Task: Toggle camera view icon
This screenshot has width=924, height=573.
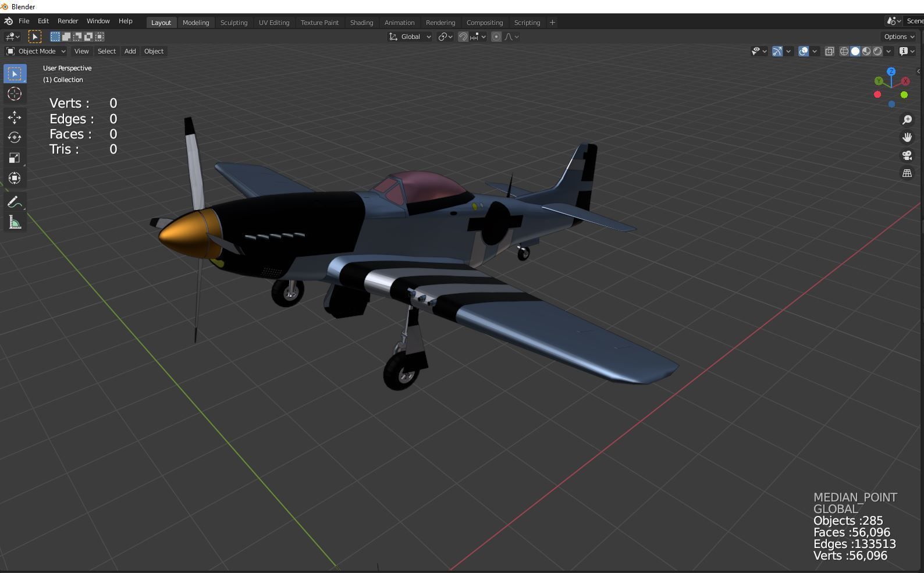Action: (x=907, y=155)
